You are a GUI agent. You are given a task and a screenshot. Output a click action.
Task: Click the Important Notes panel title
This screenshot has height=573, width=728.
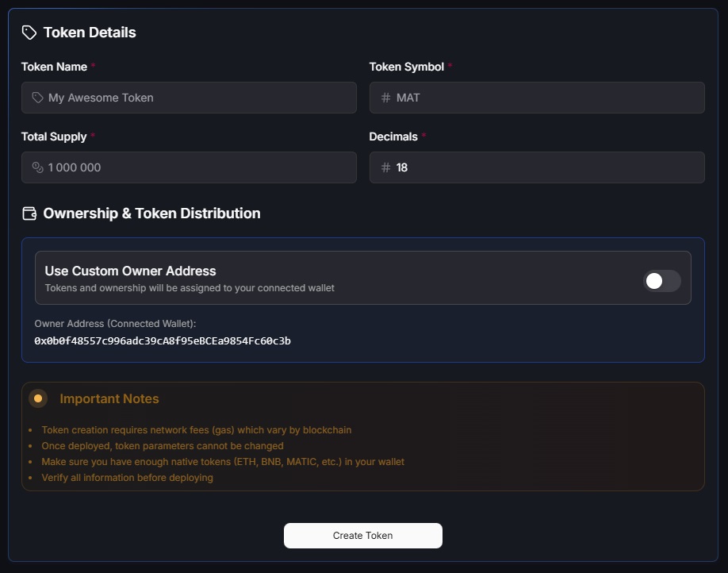pyautogui.click(x=109, y=398)
